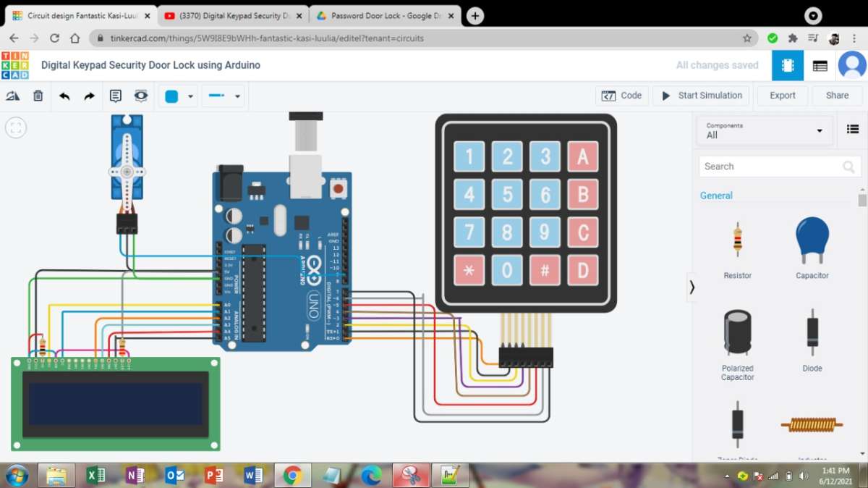The width and height of the screenshot is (868, 488).
Task: Open the notes annotation tool
Action: (x=116, y=96)
